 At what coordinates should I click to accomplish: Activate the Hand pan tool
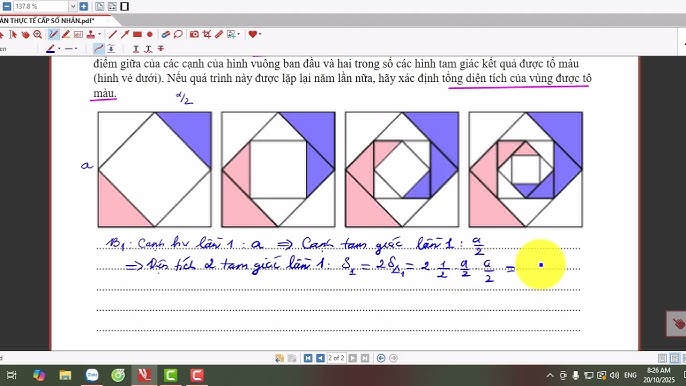pos(25,35)
